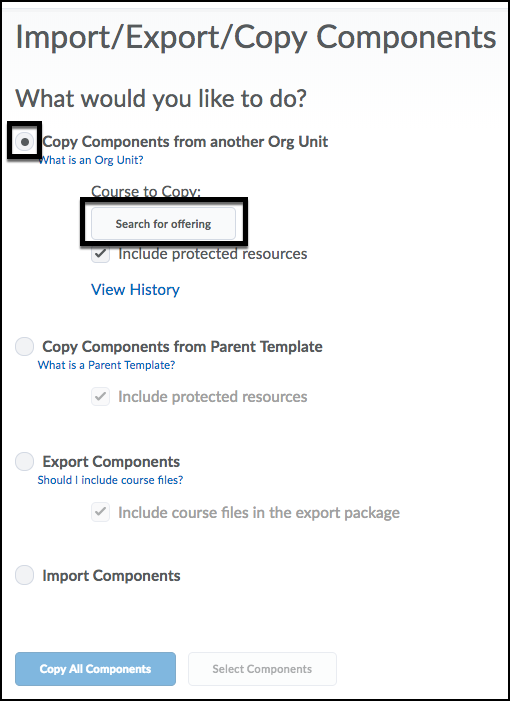This screenshot has width=510, height=701.
Task: Toggle Include protected resources under Parent Template
Action: (101, 397)
